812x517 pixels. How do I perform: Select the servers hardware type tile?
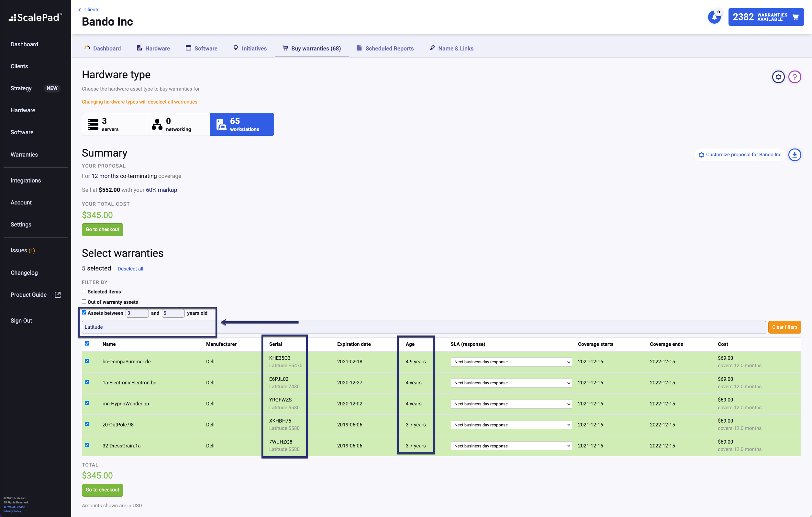tap(114, 124)
